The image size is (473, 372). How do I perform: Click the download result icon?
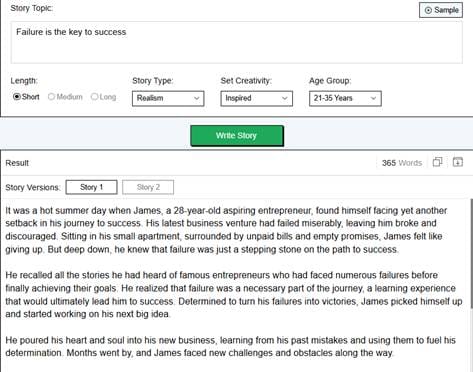pyautogui.click(x=458, y=162)
